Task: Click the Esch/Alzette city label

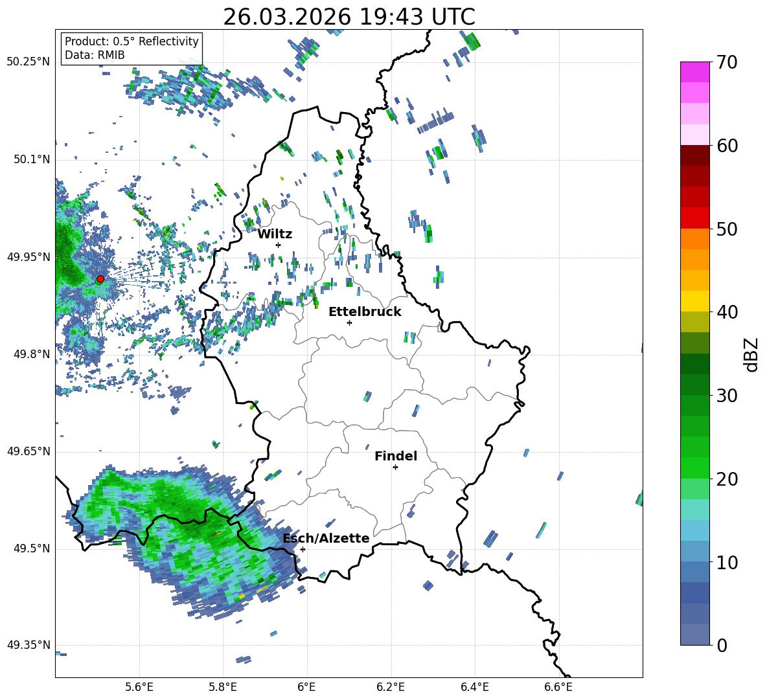Action: (x=326, y=538)
